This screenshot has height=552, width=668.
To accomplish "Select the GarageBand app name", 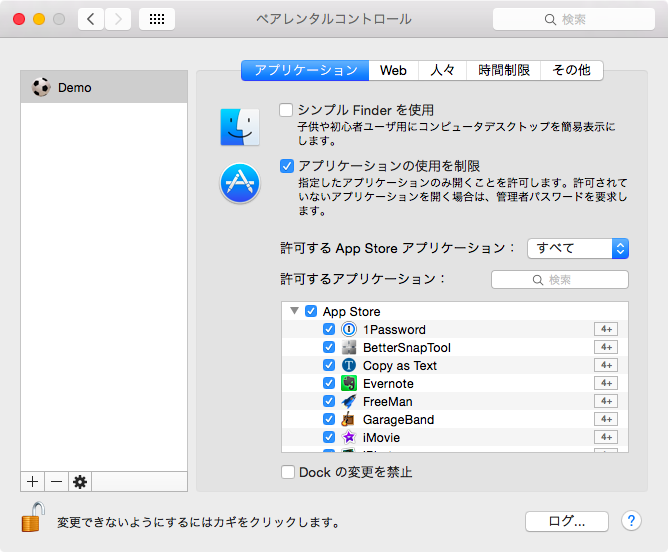I will pos(398,420).
